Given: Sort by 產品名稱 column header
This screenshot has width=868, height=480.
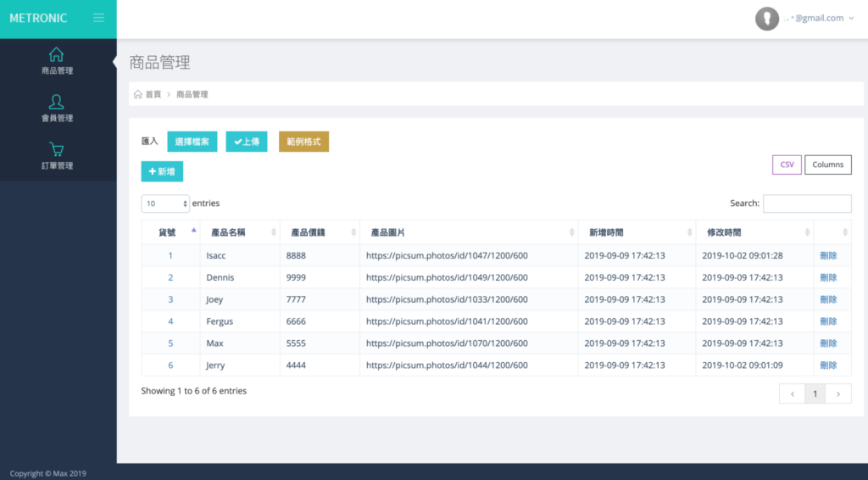Looking at the screenshot, I should 240,232.
